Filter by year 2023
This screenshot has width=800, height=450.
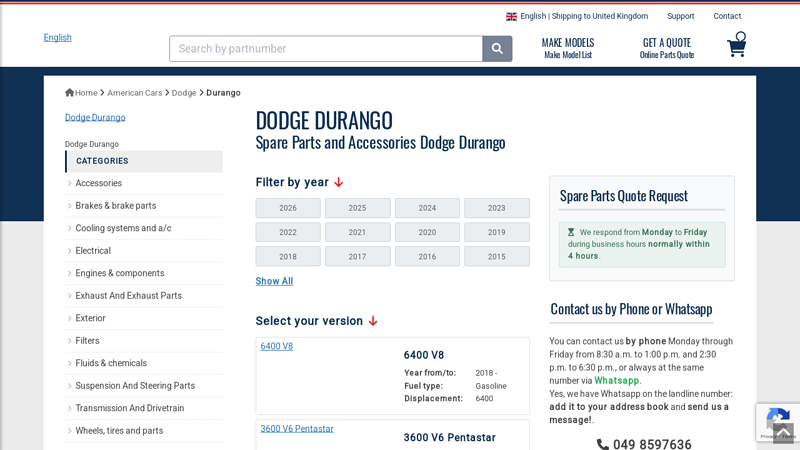[496, 208]
